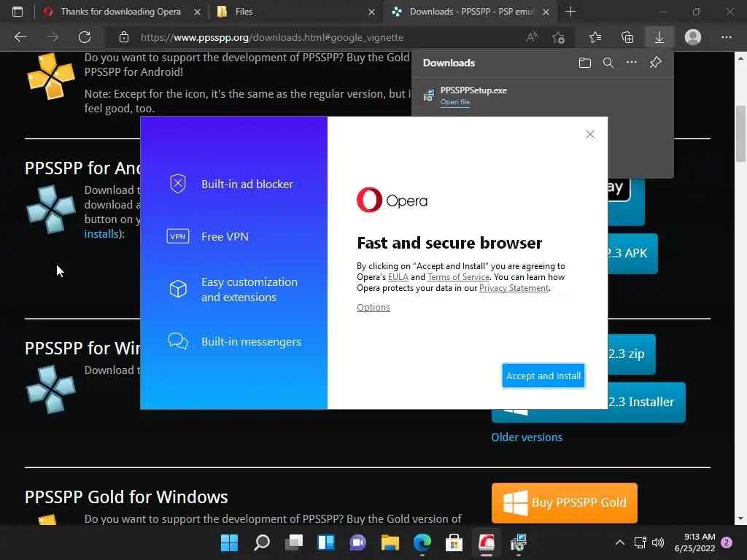This screenshot has height=560, width=747.
Task: Open the Collections icon
Action: tap(627, 37)
